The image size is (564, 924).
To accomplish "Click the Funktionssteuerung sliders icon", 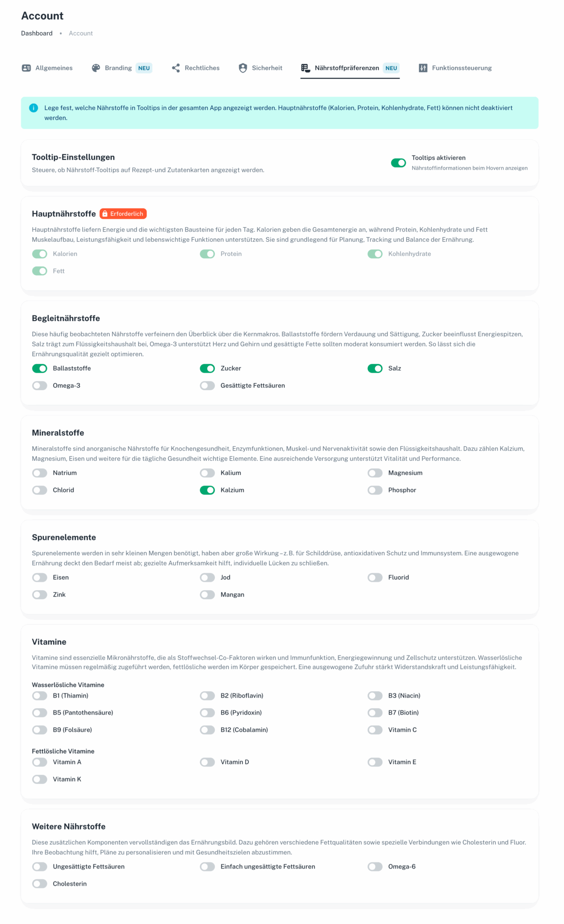I will (x=423, y=68).
